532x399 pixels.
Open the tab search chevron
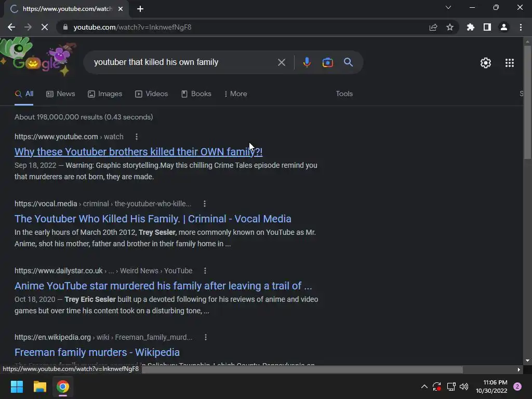[448, 7]
